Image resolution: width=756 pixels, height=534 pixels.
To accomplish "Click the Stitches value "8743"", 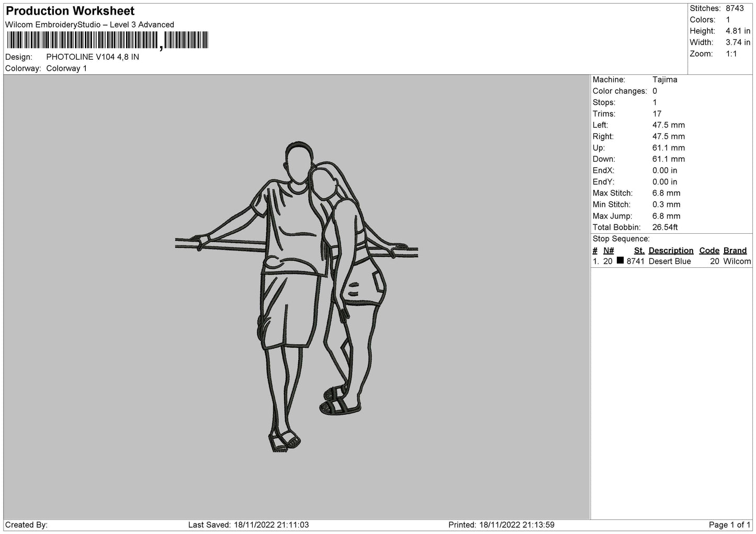I will click(x=735, y=8).
